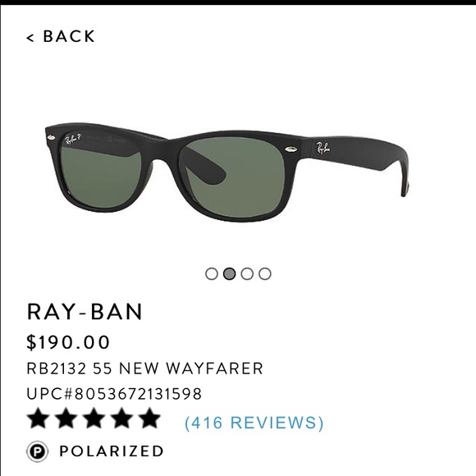Click the RAY-BAN brand title

coord(85,312)
